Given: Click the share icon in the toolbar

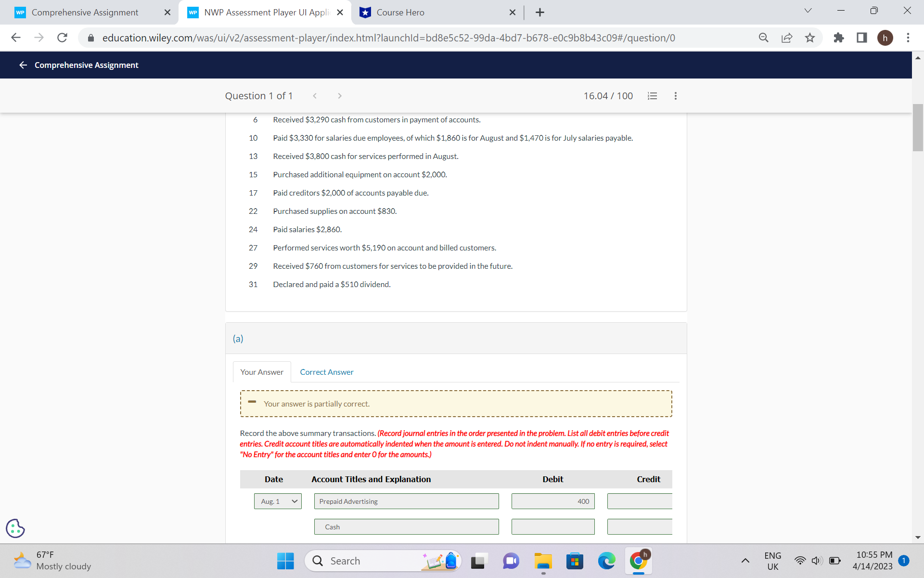Looking at the screenshot, I should [x=786, y=38].
